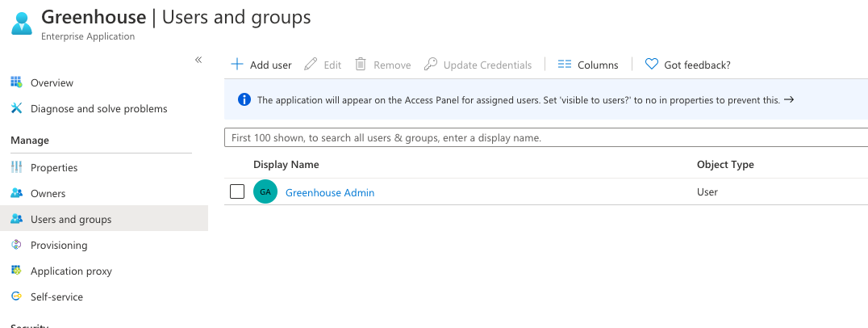
Task: Click the blue info icon in banner
Action: (244, 99)
